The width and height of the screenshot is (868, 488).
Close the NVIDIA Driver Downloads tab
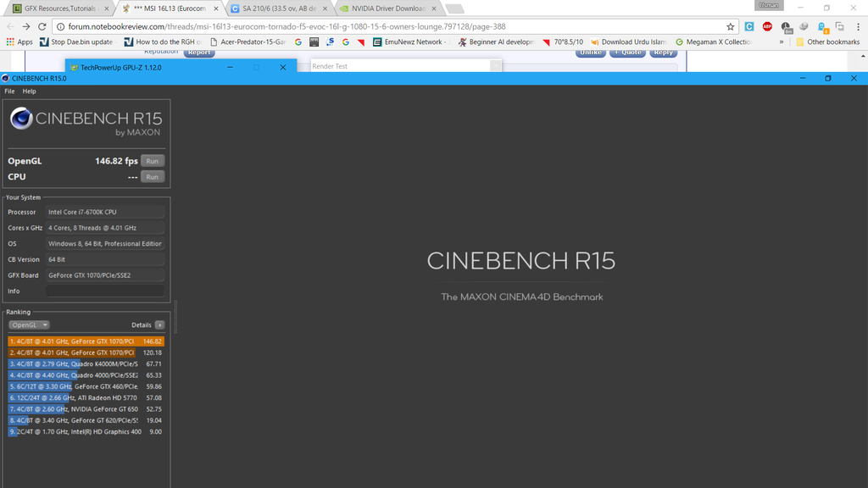(434, 8)
